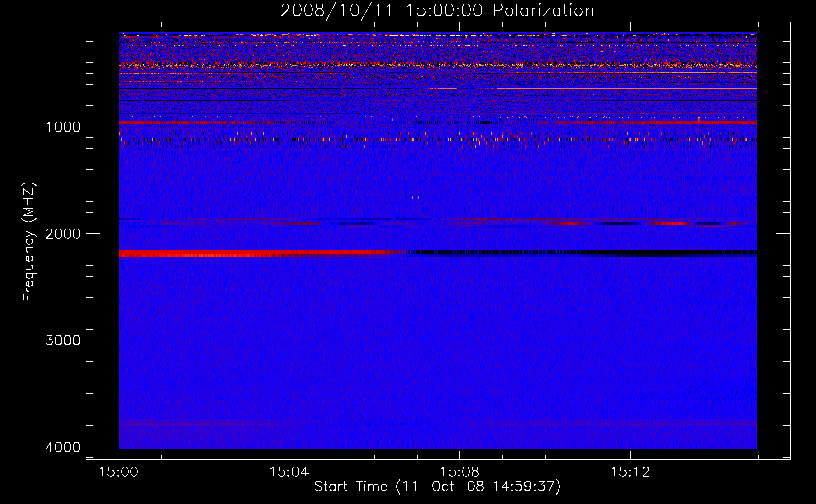The height and width of the screenshot is (504, 816).
Task: Click the 'Frequency (MHZ)' y-axis label
Action: pos(29,242)
